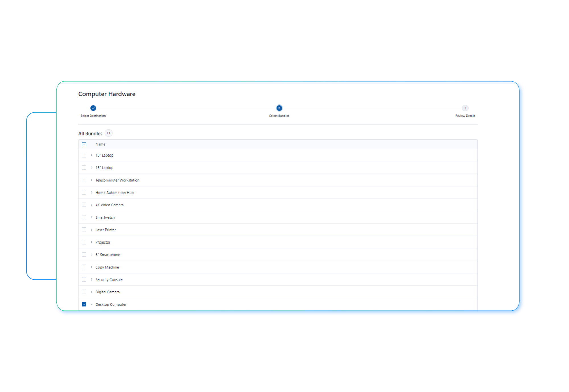Click the 13" Laptop name text
This screenshot has width=569, height=392.
104,155
